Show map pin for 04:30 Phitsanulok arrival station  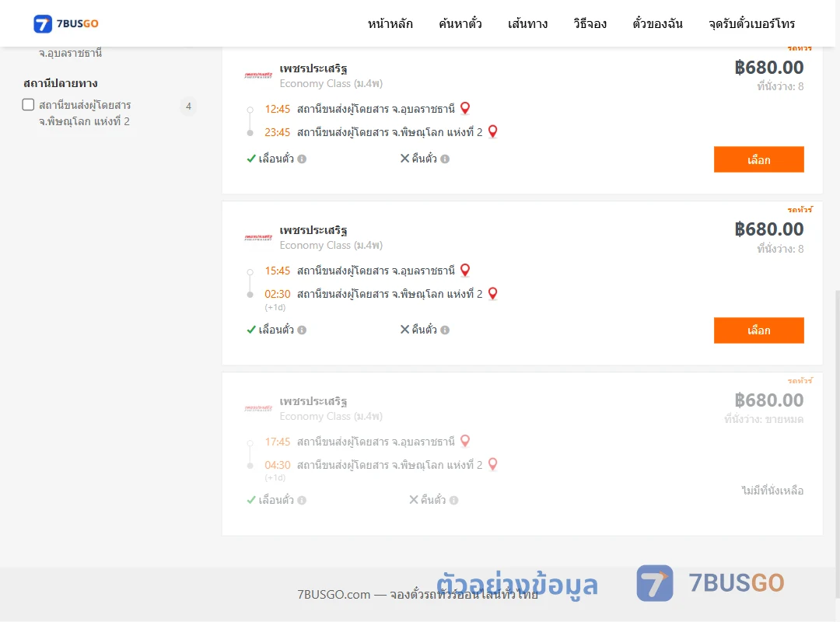coord(493,464)
